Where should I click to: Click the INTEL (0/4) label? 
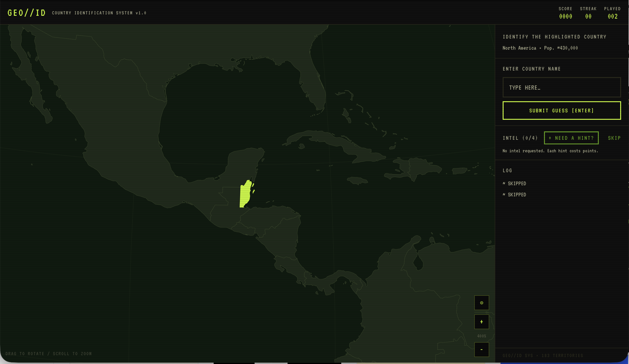520,138
